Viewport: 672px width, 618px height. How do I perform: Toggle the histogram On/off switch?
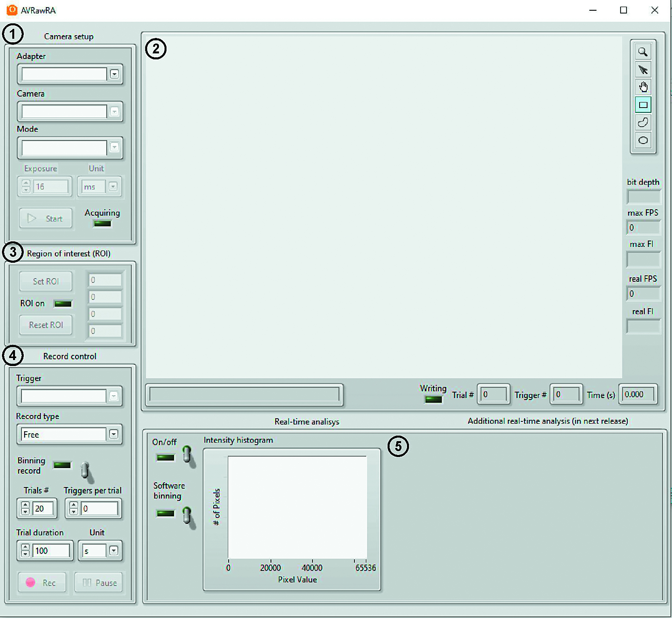coord(187,455)
